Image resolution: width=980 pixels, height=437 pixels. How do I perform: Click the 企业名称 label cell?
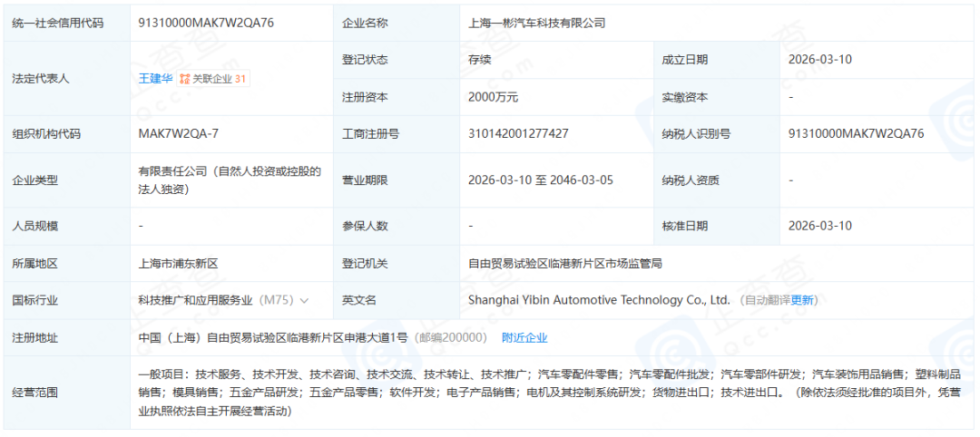[397, 23]
